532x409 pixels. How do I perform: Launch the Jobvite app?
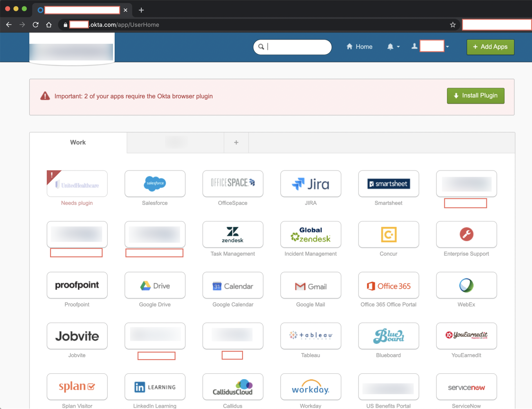click(77, 336)
